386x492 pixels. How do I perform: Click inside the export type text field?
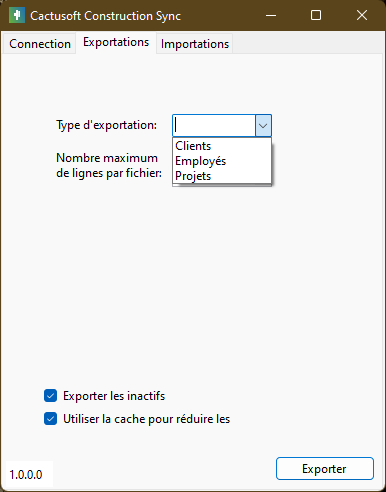click(x=214, y=125)
